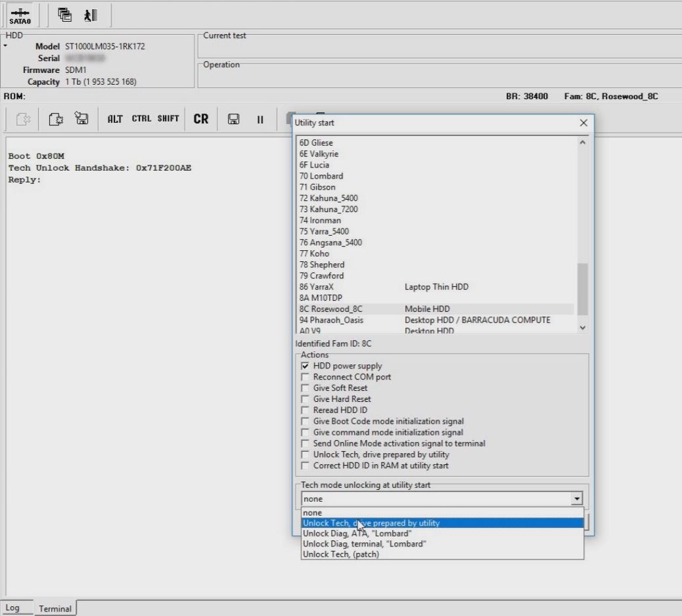Uncheck the HDD power supply checkbox

305,366
